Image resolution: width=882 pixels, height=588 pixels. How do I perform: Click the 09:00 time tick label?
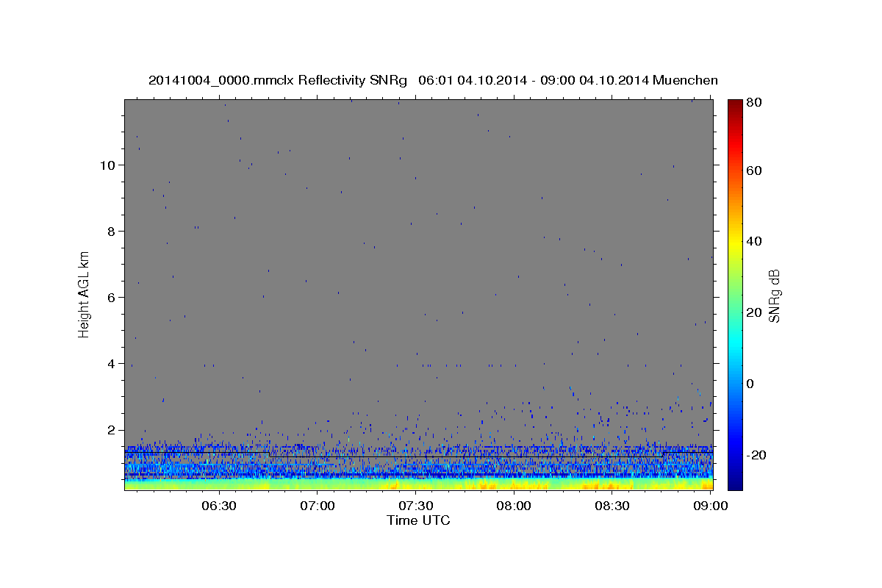coord(711,506)
